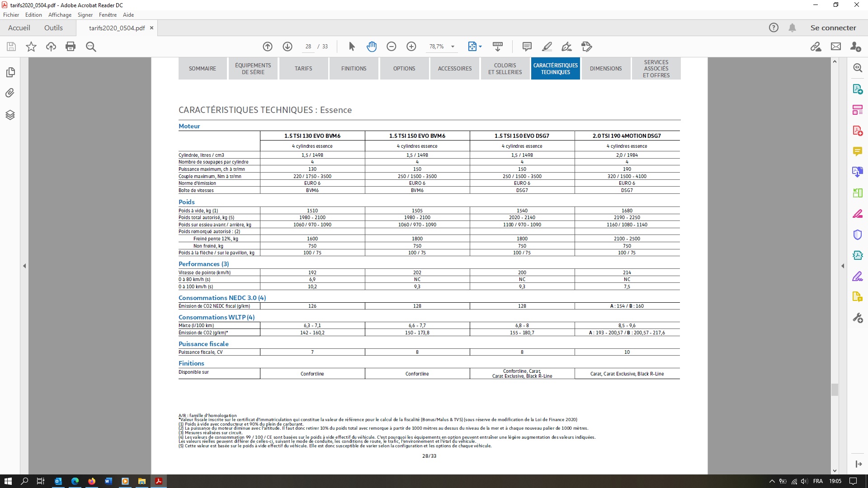Click the Zoom in plus icon
The height and width of the screenshot is (488, 868).
coord(411,47)
